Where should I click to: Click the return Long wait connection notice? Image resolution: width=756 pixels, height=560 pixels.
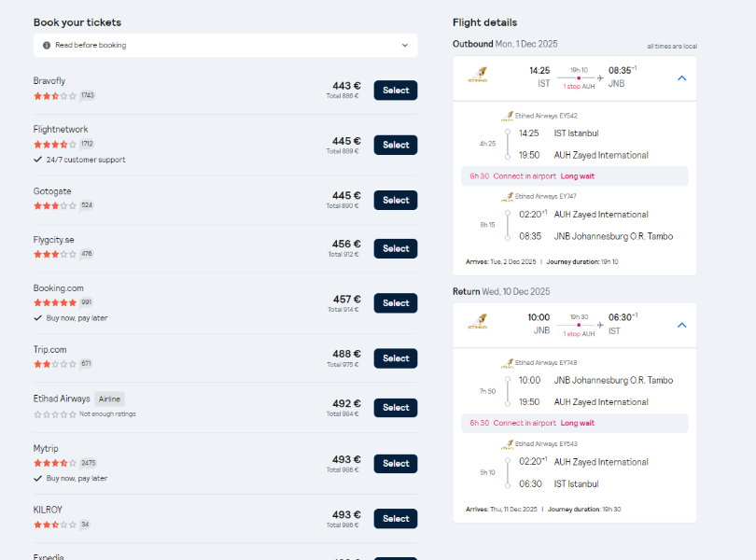pos(575,423)
